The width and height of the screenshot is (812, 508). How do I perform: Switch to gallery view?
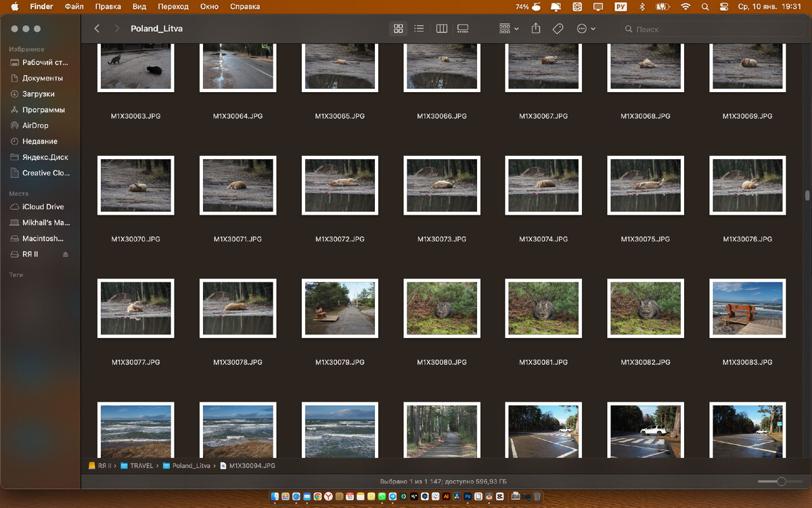(x=463, y=28)
